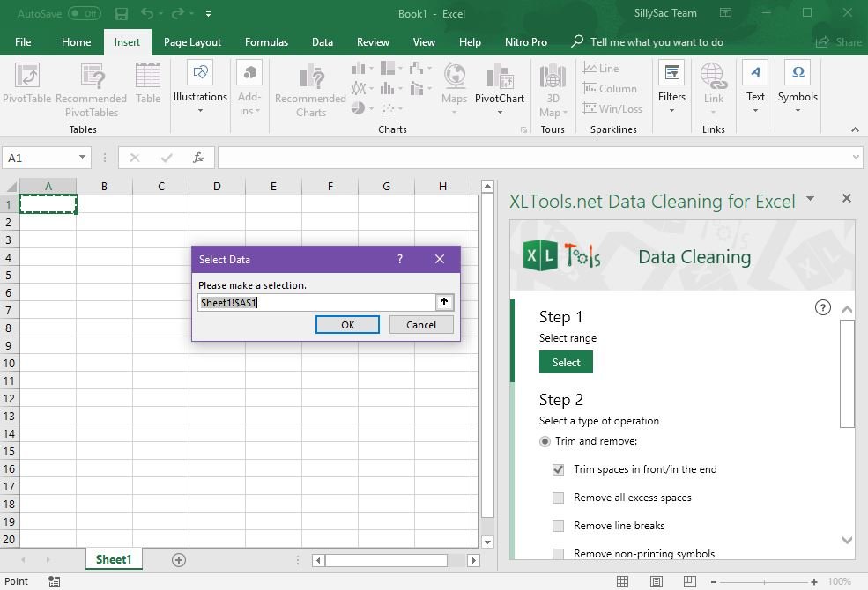This screenshot has height=590, width=868.
Task: Click the Insert Function fx icon
Action: pos(198,158)
